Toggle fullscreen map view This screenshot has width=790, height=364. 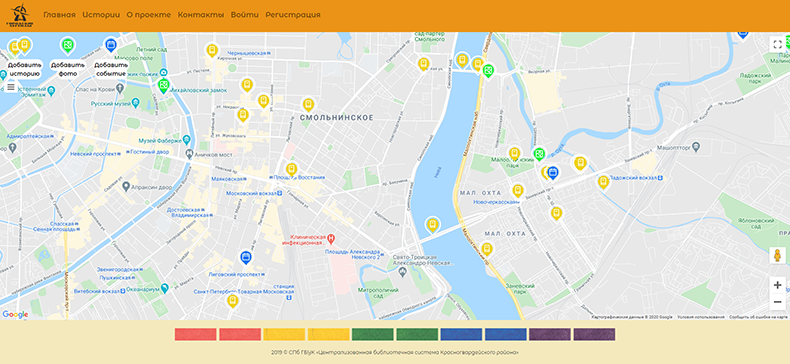point(777,44)
